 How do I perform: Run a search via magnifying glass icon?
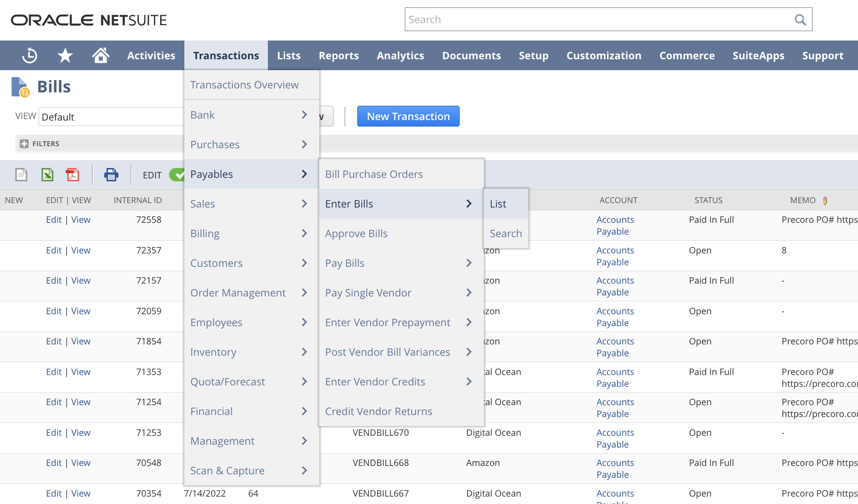click(800, 19)
